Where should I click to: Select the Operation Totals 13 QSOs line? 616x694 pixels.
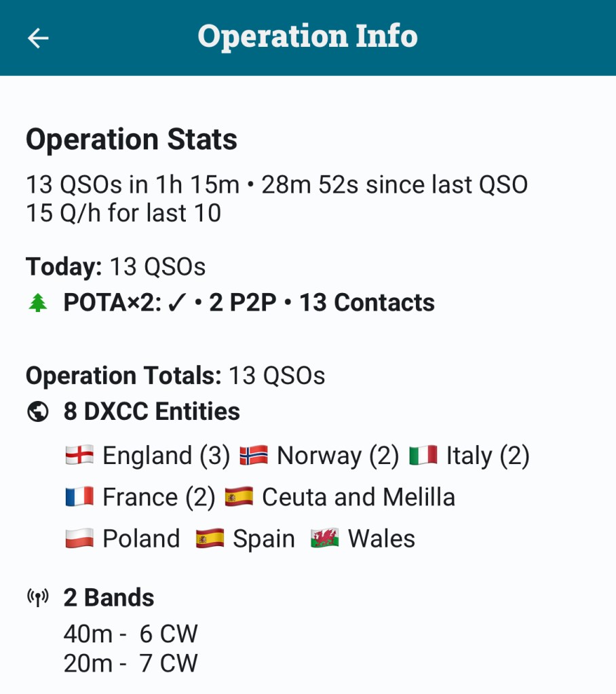click(175, 375)
